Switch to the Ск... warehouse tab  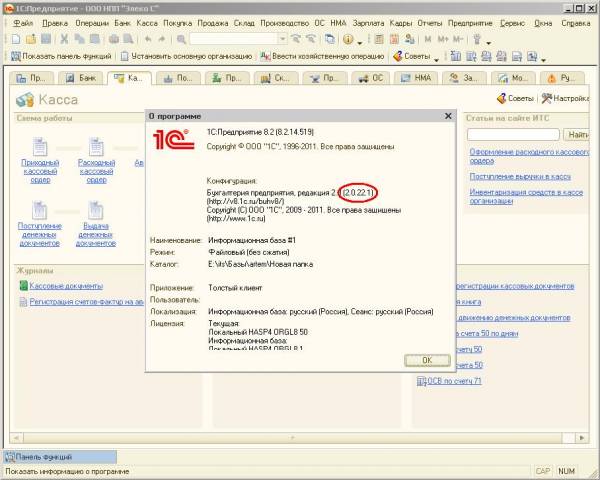[276, 78]
